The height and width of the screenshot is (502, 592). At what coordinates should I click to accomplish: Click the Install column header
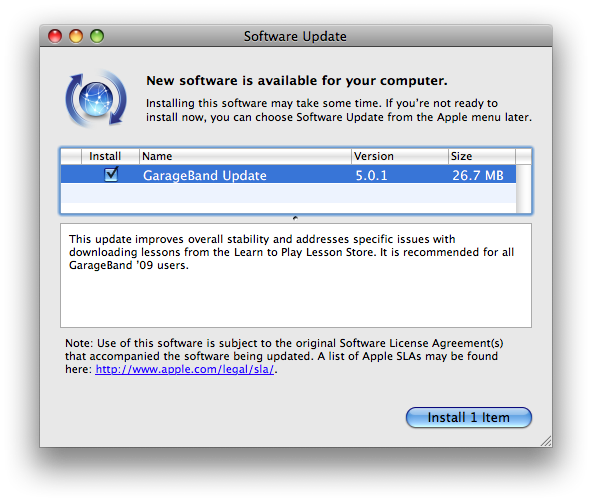(110, 156)
